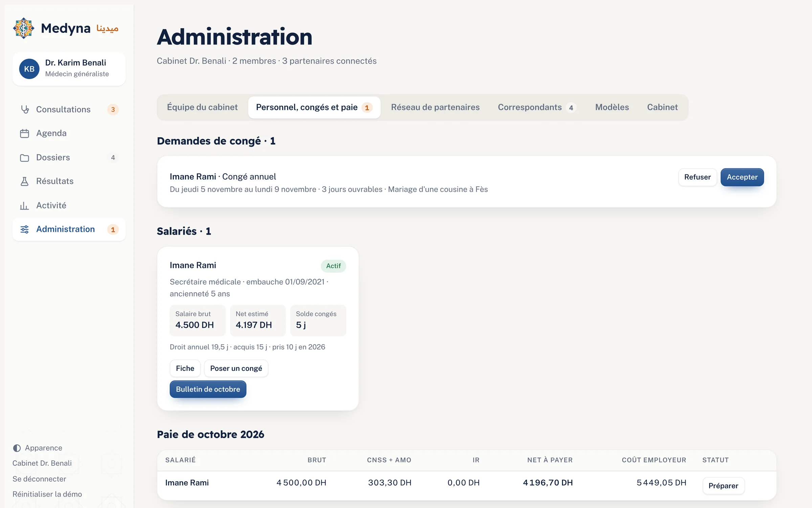Select Personnel, congés et paie tab
This screenshot has height=508, width=812.
314,107
